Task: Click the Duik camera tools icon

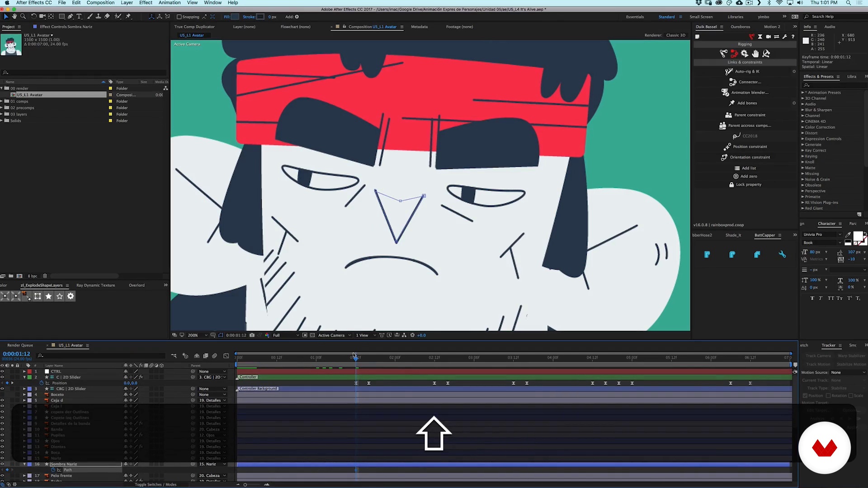Action: [769, 37]
